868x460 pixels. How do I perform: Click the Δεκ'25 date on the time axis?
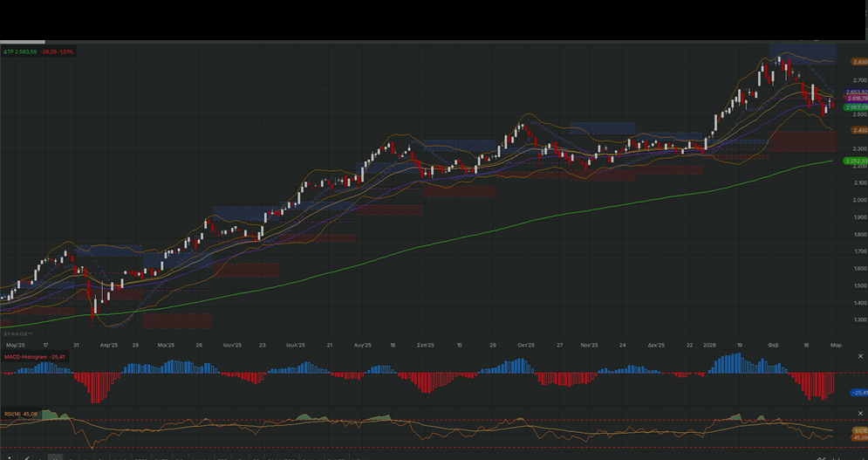point(656,345)
